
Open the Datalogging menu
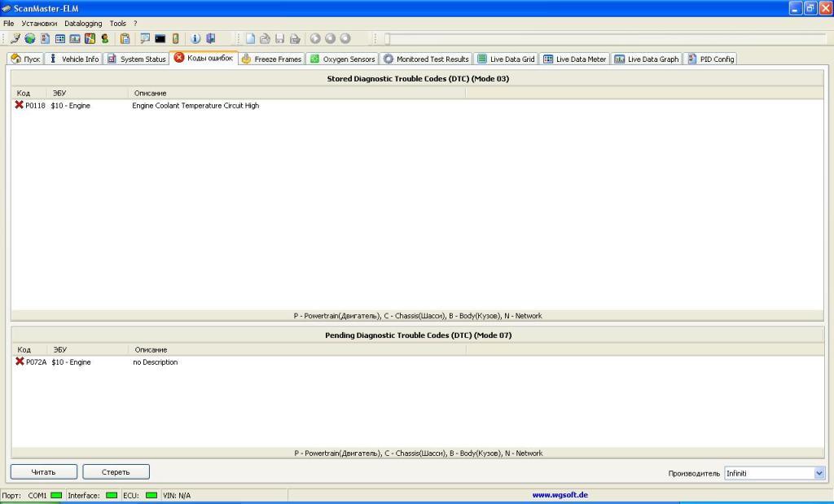(x=83, y=24)
